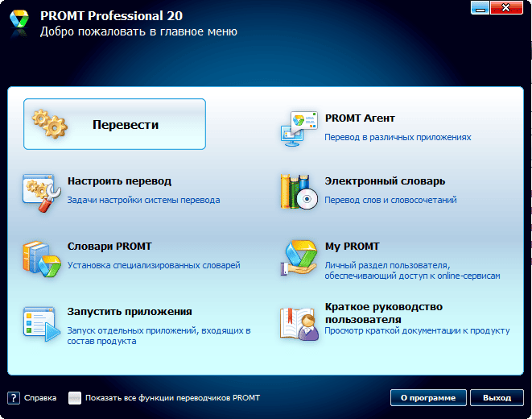Open the My PROMT hand icon

click(299, 259)
